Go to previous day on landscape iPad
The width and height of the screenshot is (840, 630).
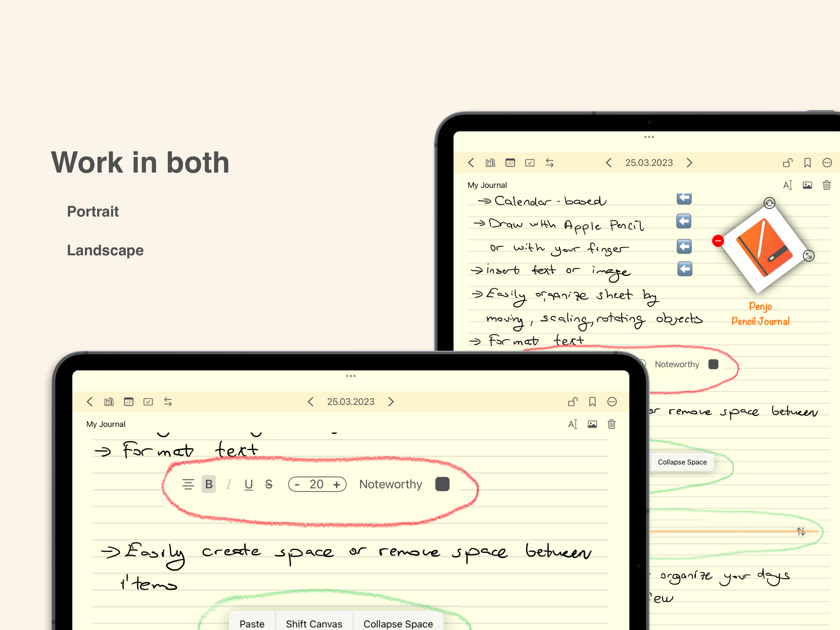click(x=311, y=402)
